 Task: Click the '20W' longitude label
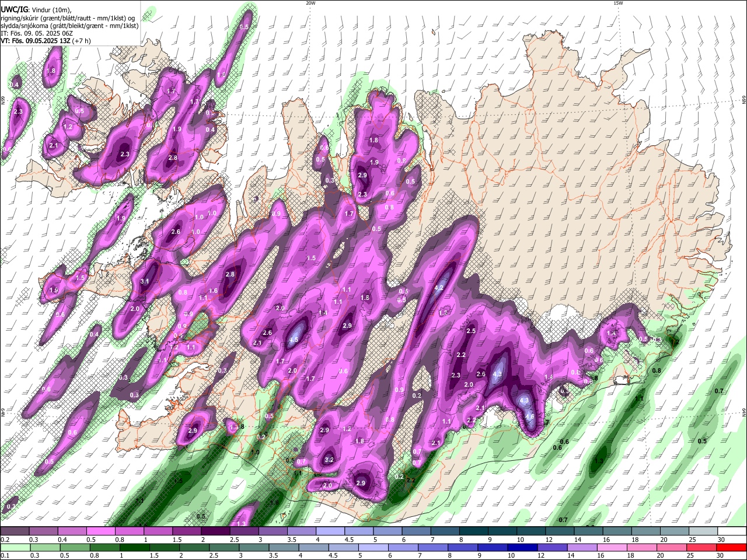pos(310,3)
